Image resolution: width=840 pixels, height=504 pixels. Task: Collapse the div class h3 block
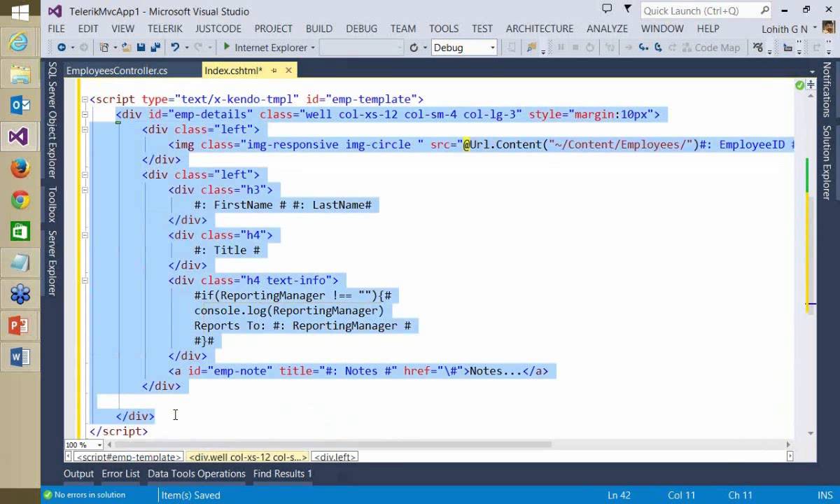(x=85, y=190)
